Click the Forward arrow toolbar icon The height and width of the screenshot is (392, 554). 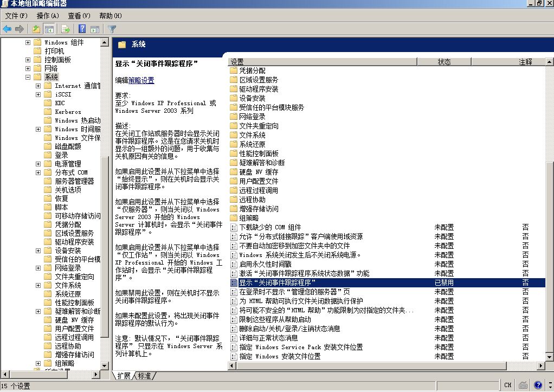tap(20, 29)
